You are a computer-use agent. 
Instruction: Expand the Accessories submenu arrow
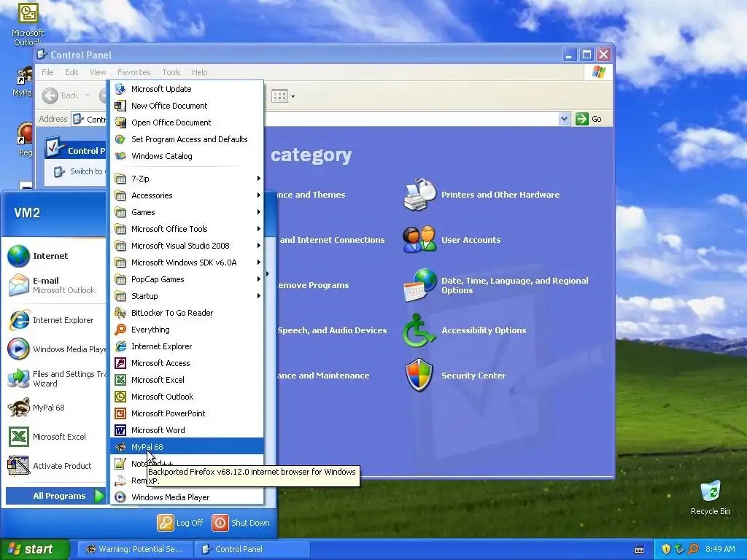259,195
